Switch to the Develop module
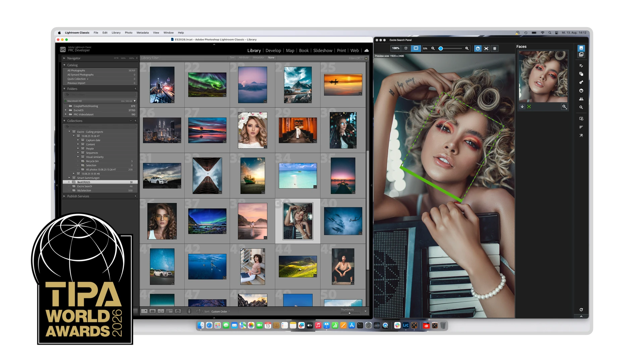 click(273, 51)
